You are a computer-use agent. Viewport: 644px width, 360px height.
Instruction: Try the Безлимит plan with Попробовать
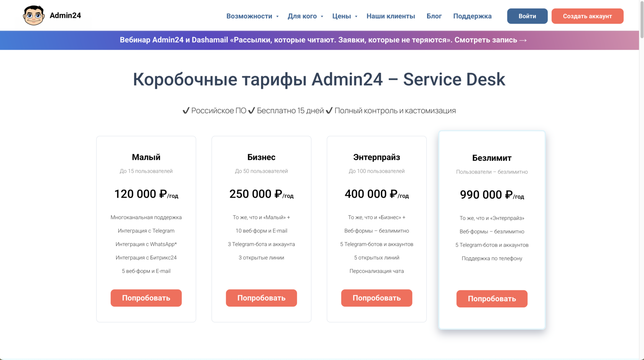[492, 299]
